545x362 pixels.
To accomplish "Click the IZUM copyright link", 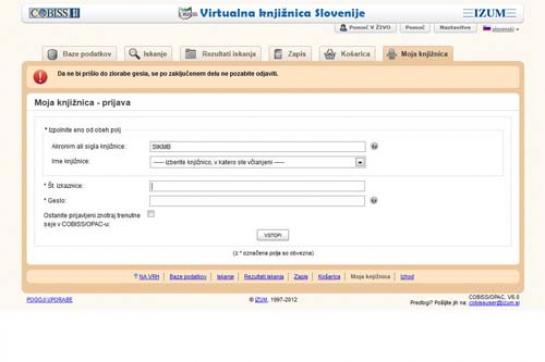I will point(261,300).
